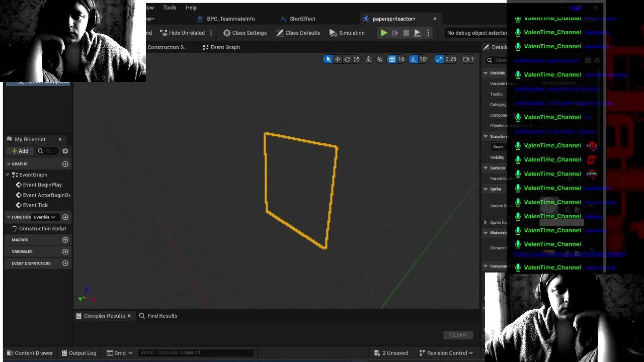Open the Help menu
Viewport: 644px width, 362px height.
coord(191,8)
